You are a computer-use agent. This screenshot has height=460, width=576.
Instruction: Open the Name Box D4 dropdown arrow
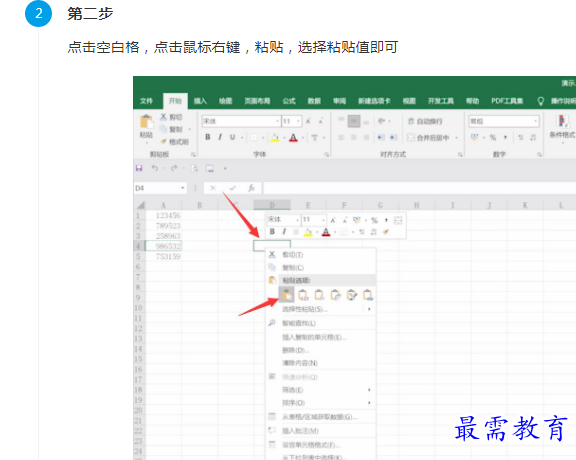coord(183,188)
